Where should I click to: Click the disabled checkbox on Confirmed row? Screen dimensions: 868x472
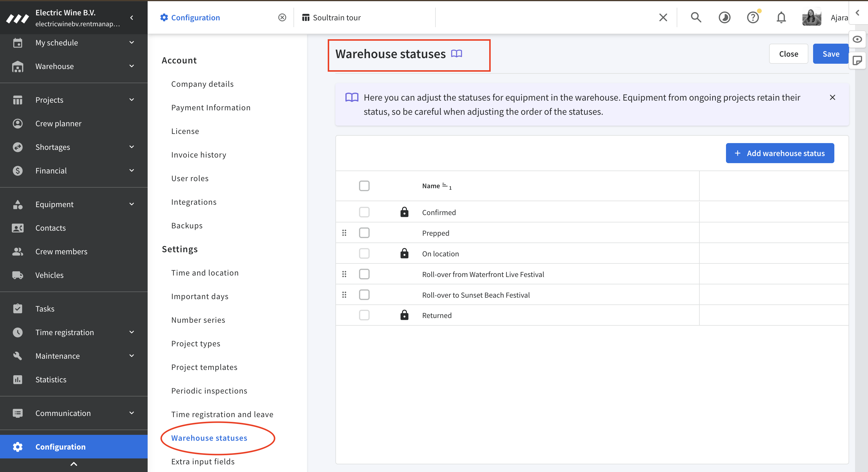click(364, 212)
